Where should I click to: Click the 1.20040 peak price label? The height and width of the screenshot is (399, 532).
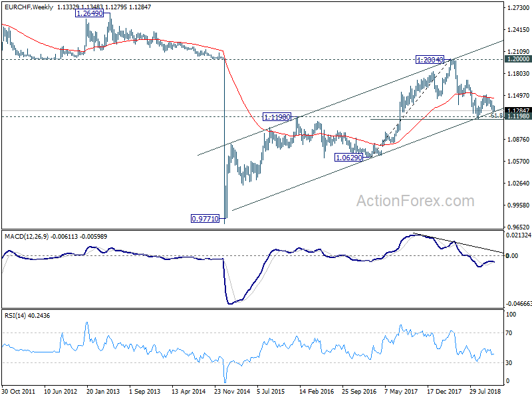click(430, 60)
